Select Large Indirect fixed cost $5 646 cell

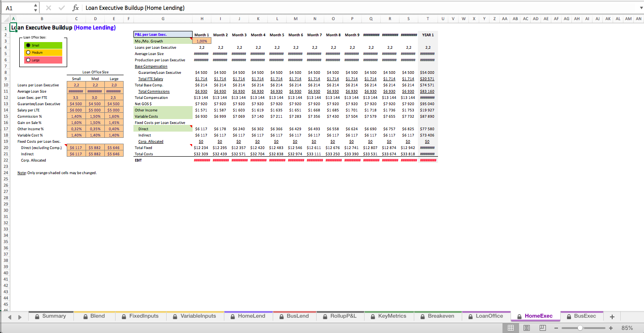click(x=114, y=154)
